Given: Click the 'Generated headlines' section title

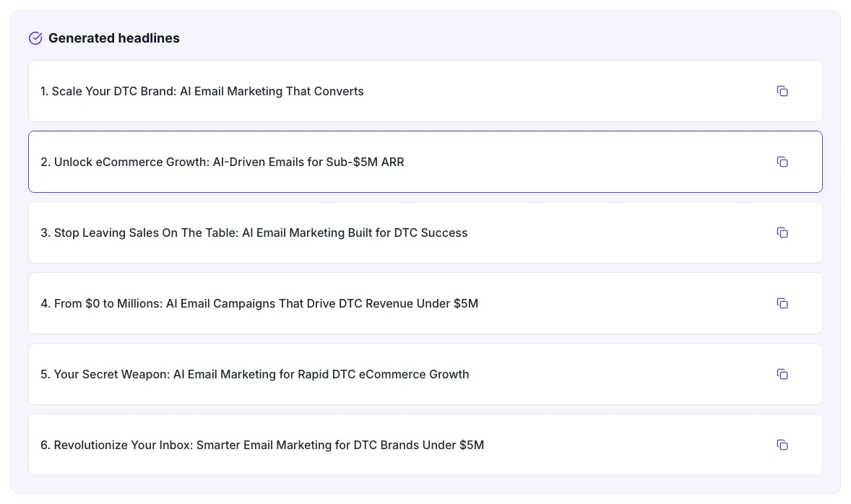Looking at the screenshot, I should point(114,38).
